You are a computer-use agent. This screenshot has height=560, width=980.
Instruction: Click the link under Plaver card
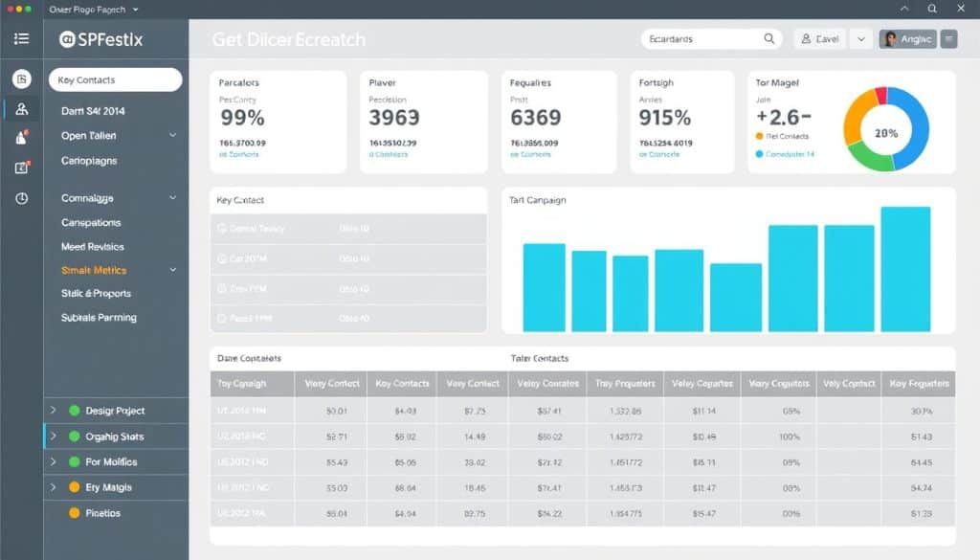389,154
